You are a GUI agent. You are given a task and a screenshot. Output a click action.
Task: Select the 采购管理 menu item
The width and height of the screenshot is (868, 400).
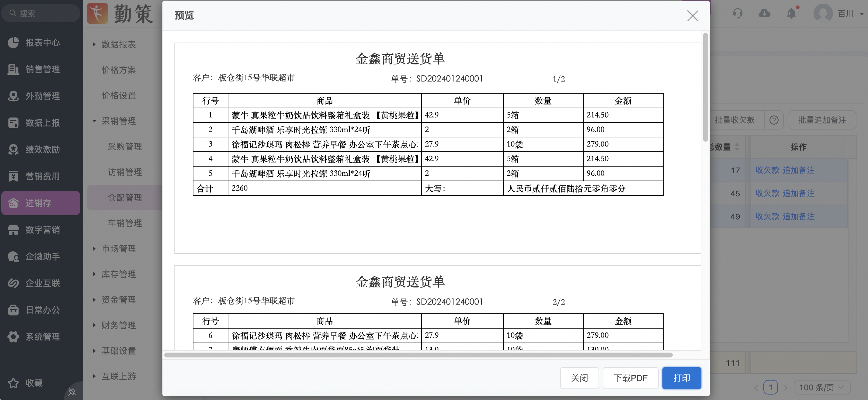coord(125,147)
